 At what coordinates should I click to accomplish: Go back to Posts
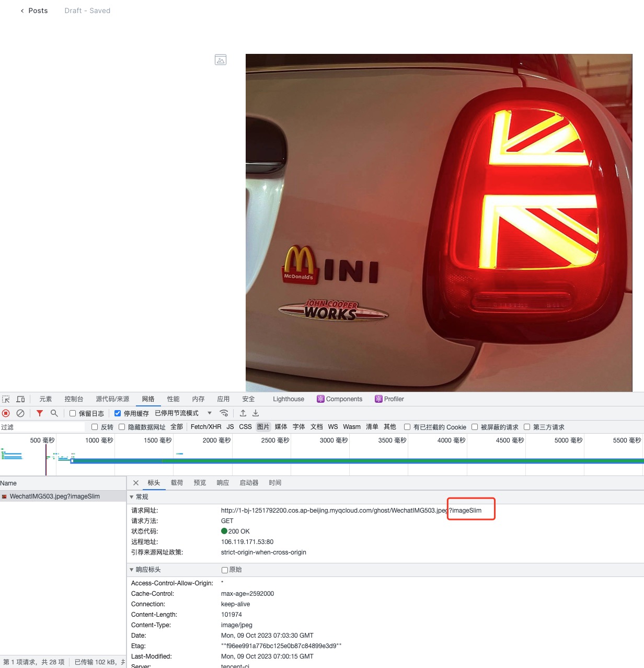point(34,10)
